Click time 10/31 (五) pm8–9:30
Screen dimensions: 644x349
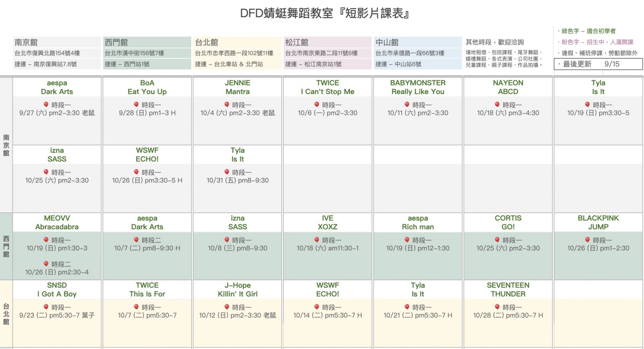tap(237, 181)
